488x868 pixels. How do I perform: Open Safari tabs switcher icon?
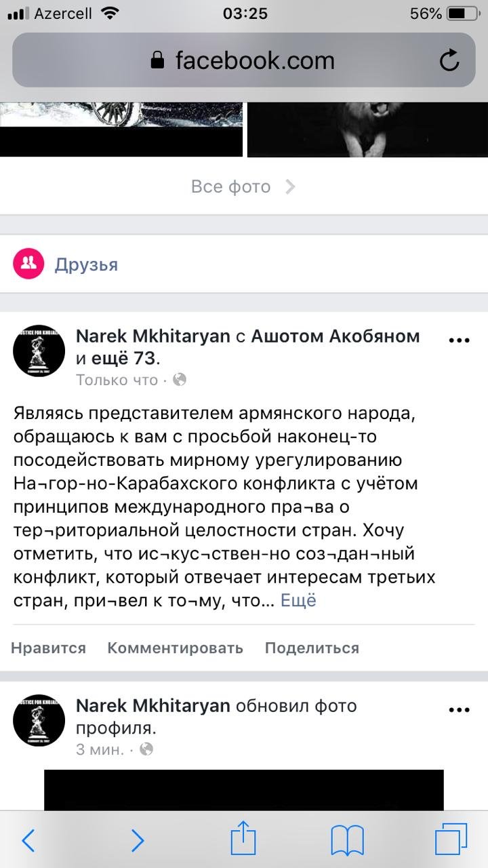(451, 840)
